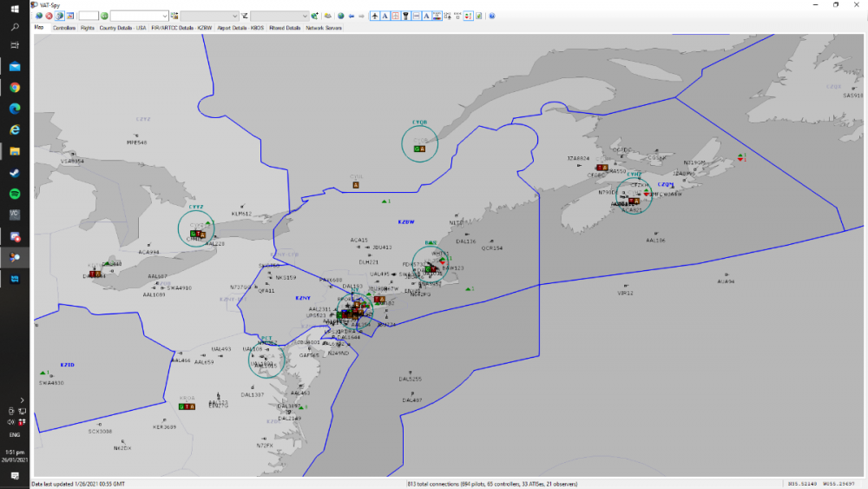The image size is (868, 489).
Task: Click the filter funnel icon
Action: click(x=244, y=16)
